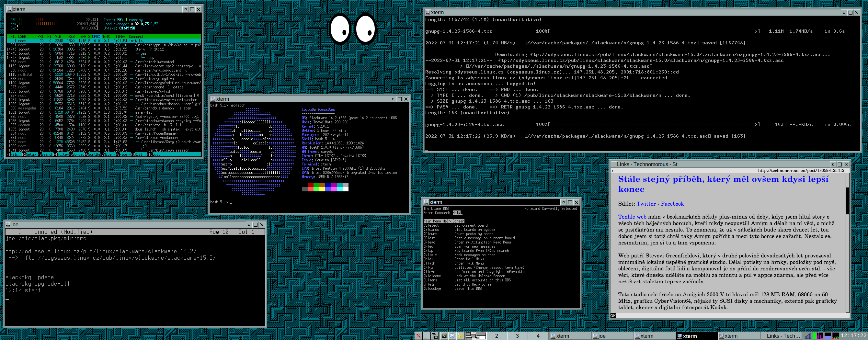
Task: Open the web browser globe taskbar icon
Action: (452, 335)
